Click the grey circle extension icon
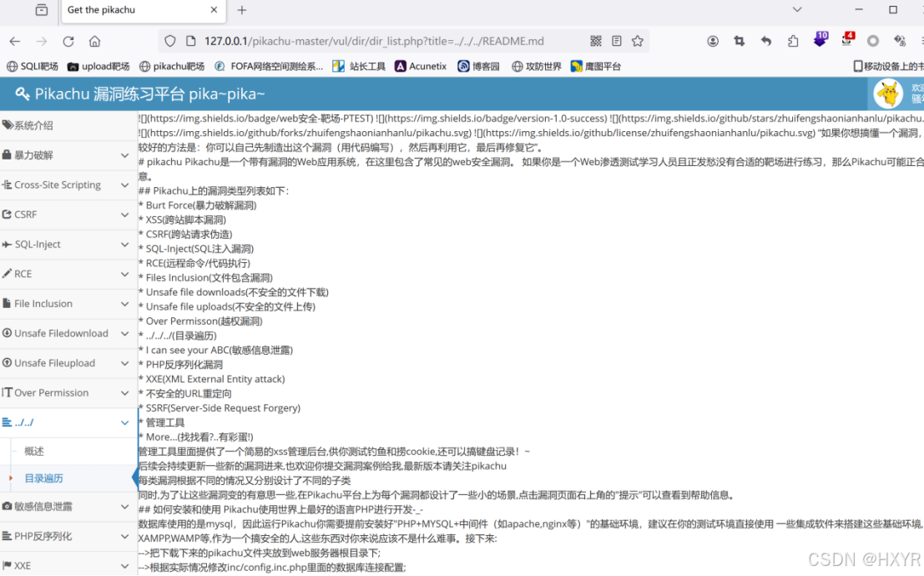Image resolution: width=924 pixels, height=576 pixels. tap(873, 41)
